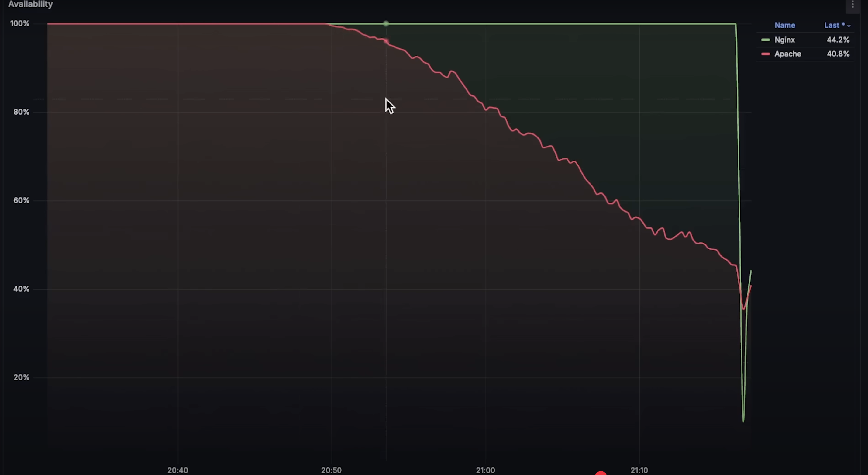Click the 100% y-axis label
Screen dimensions: 868x475
coord(19,24)
